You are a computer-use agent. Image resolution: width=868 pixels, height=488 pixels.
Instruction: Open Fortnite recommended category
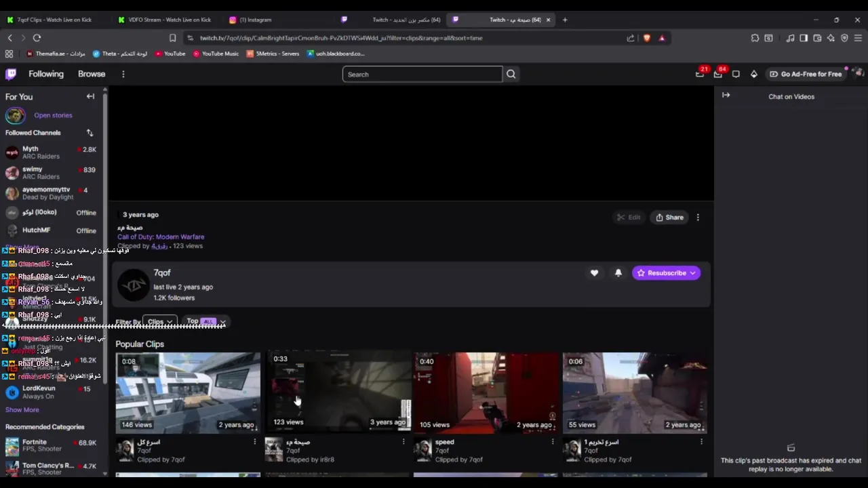pyautogui.click(x=52, y=446)
